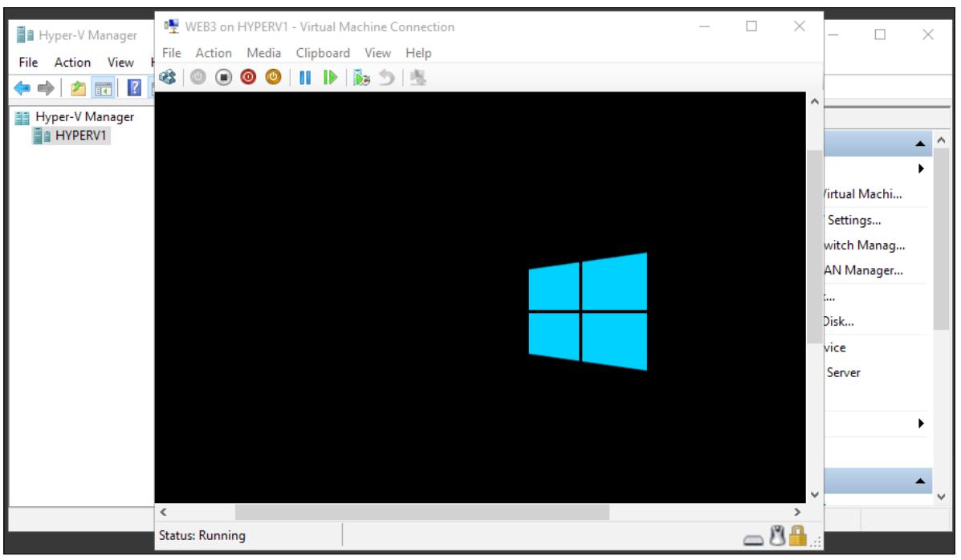Click the VM display vertical scrollbar up arrow
The width and height of the screenshot is (961, 560).
[x=815, y=102]
